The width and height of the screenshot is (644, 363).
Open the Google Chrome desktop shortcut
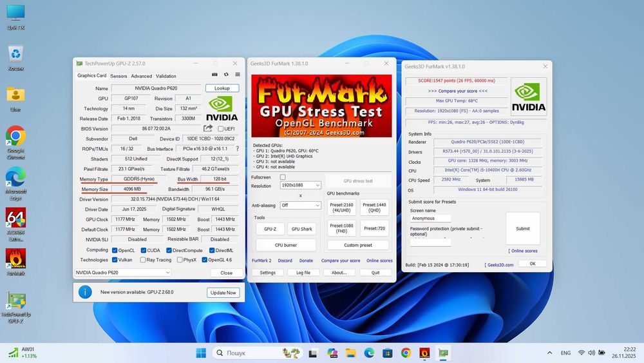(x=15, y=142)
